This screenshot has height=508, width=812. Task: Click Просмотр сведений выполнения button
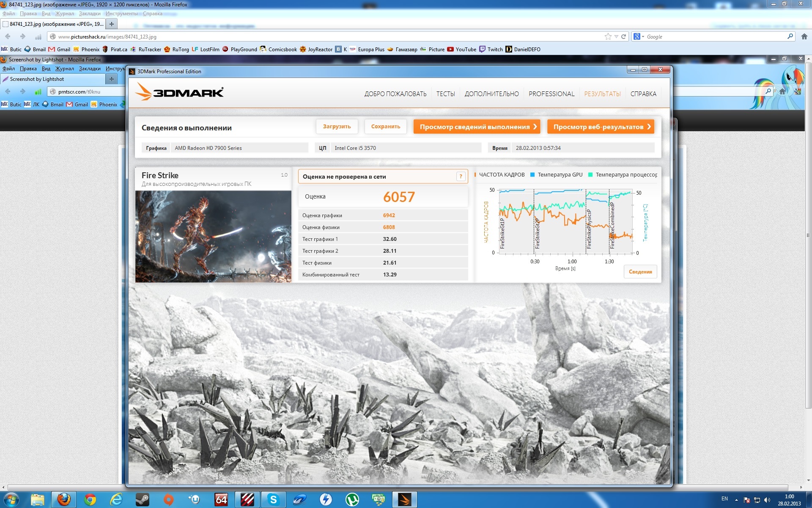click(x=477, y=127)
